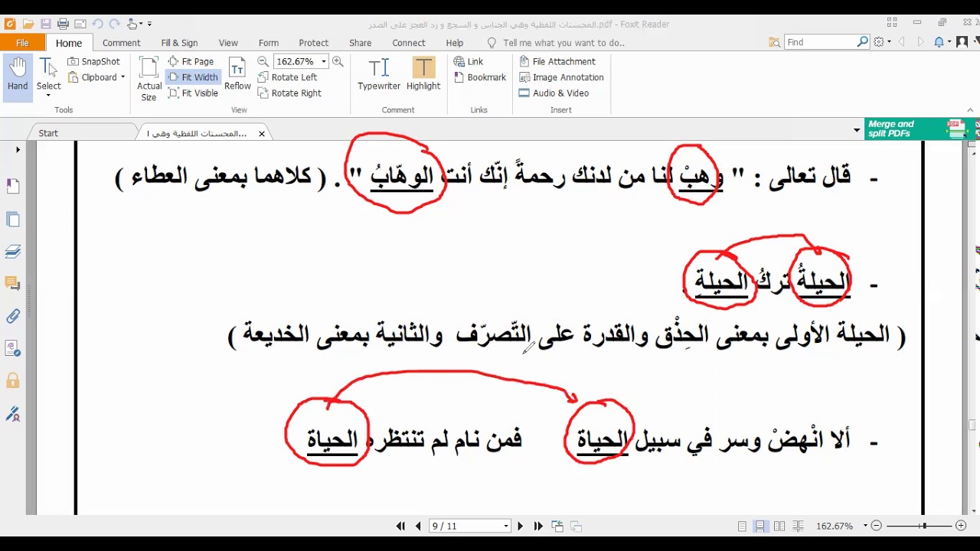The height and width of the screenshot is (551, 980).
Task: Expand the left navigation panel arrow
Action: tap(18, 150)
